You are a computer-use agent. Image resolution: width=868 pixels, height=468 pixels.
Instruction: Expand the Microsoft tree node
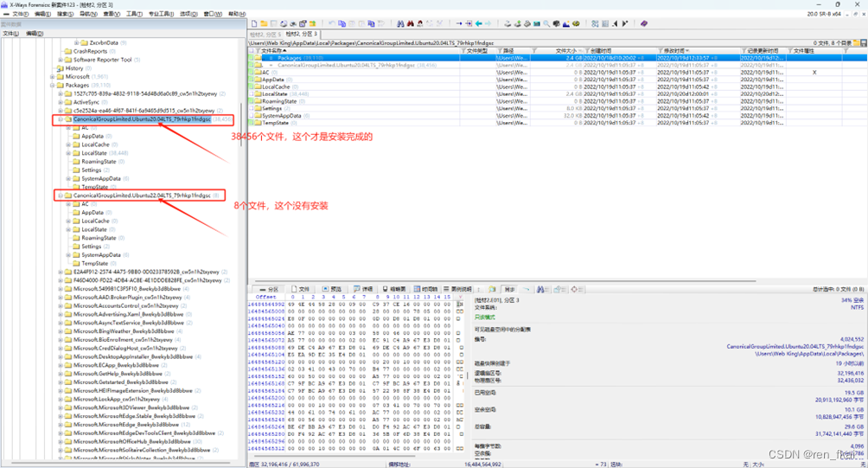click(53, 77)
